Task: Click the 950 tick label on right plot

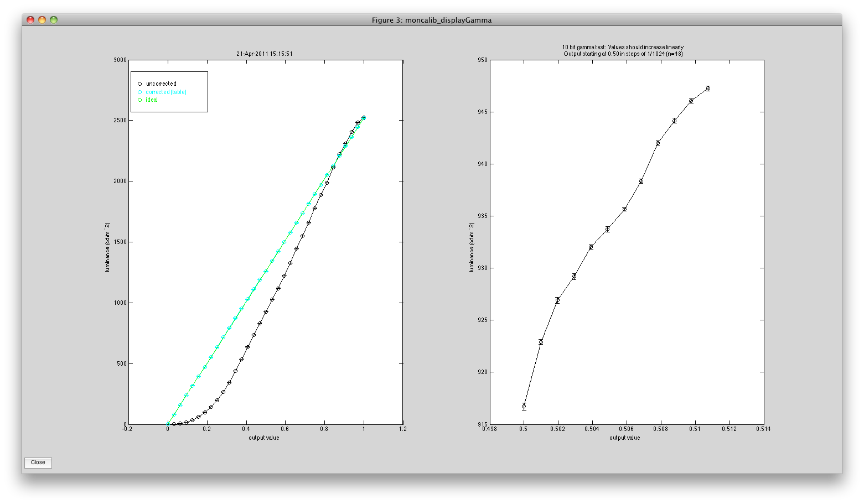Action: (483, 60)
